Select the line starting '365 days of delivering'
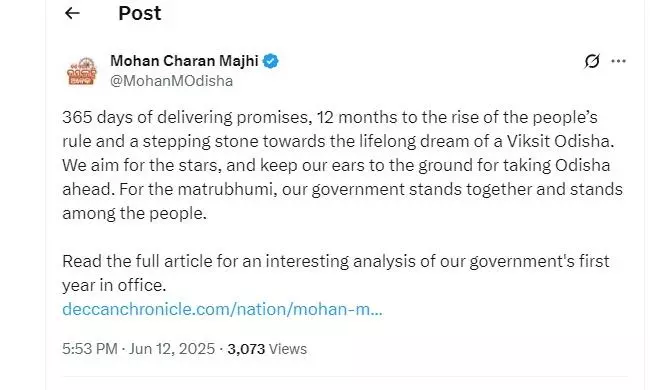 [330, 118]
